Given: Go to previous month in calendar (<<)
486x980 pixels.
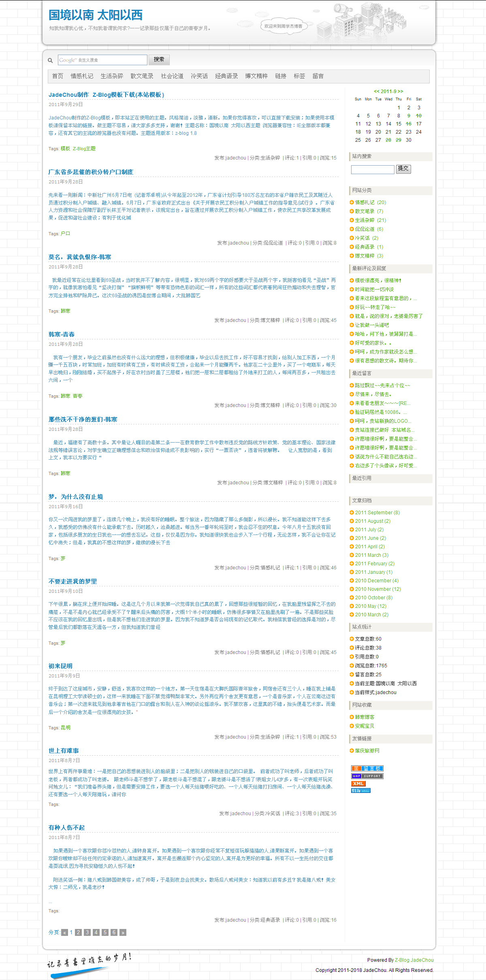Looking at the screenshot, I should pyautogui.click(x=377, y=92).
